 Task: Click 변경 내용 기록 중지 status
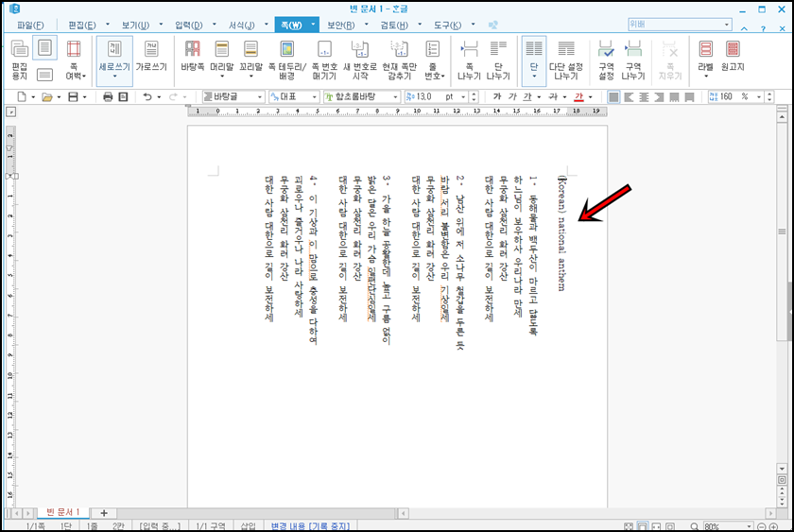310,526
